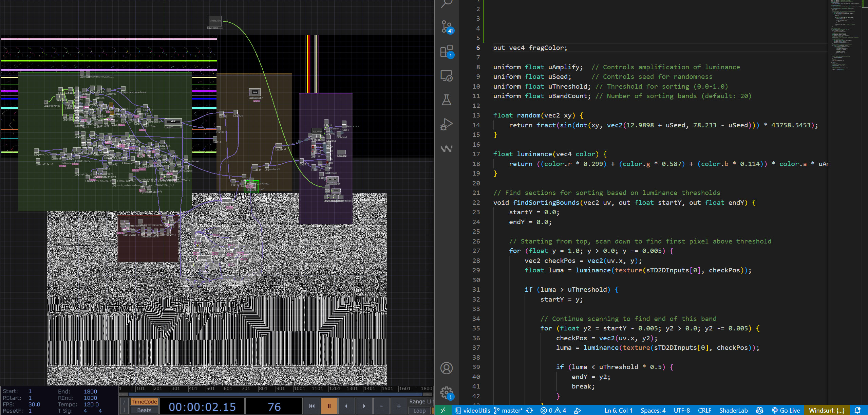
Task: Open the Windsurf sidebar icon
Action: point(447,148)
